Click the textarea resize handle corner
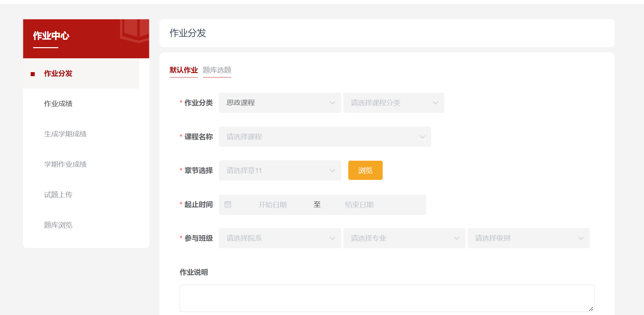The height and width of the screenshot is (315, 644). click(x=591, y=309)
